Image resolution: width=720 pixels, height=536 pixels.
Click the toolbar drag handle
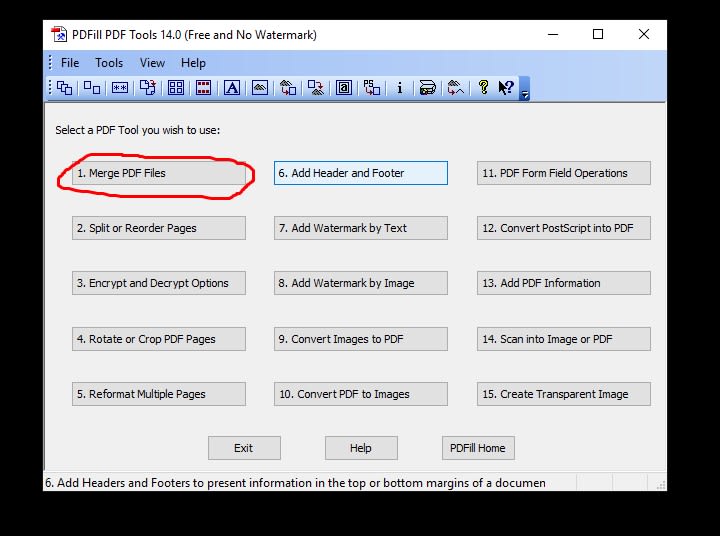(50, 88)
